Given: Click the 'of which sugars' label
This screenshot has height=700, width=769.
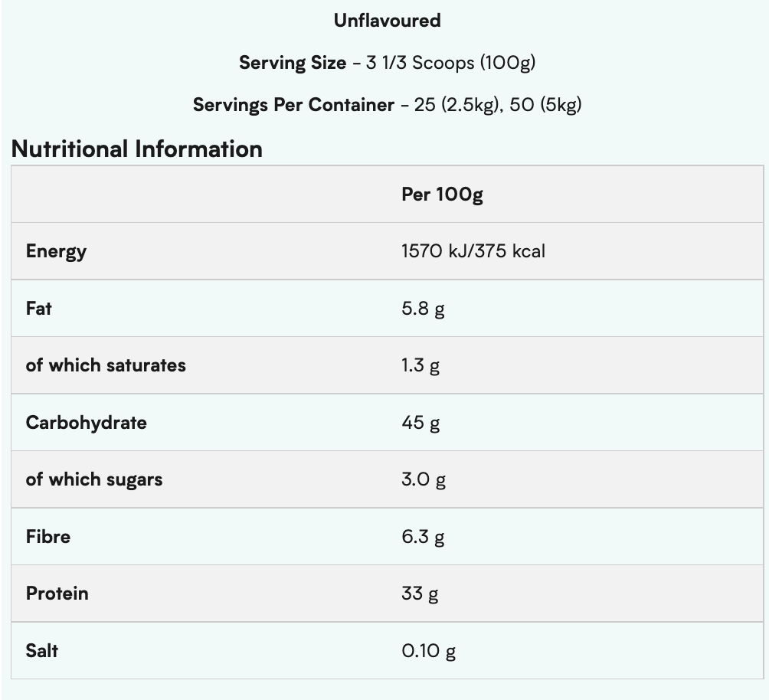Looking at the screenshot, I should [x=94, y=479].
